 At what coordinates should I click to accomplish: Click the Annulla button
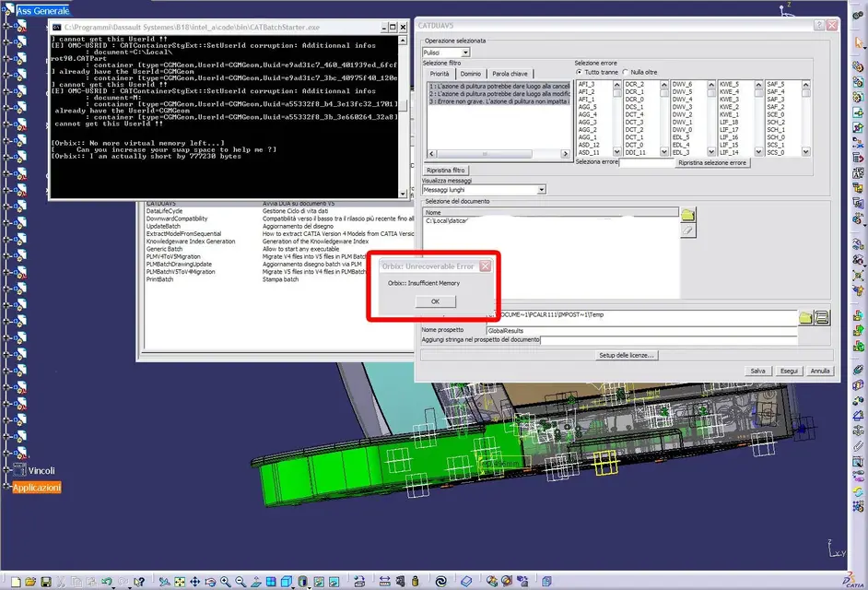pyautogui.click(x=820, y=371)
